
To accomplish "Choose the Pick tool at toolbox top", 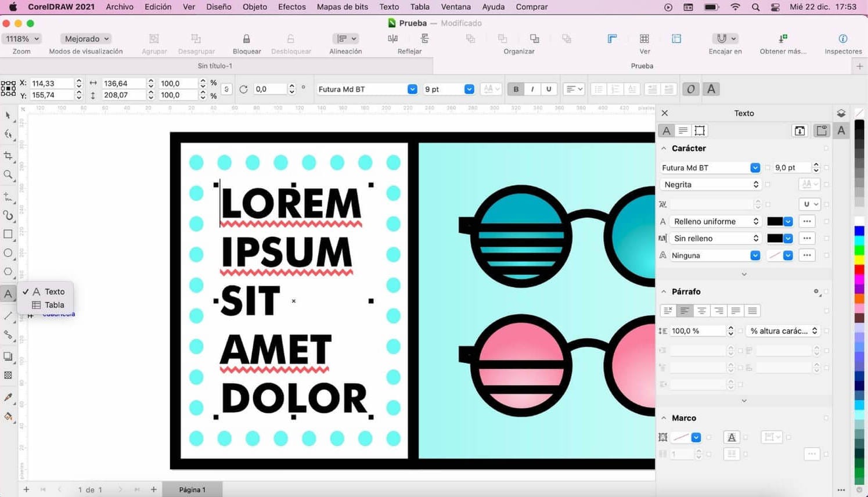I will tap(8, 116).
